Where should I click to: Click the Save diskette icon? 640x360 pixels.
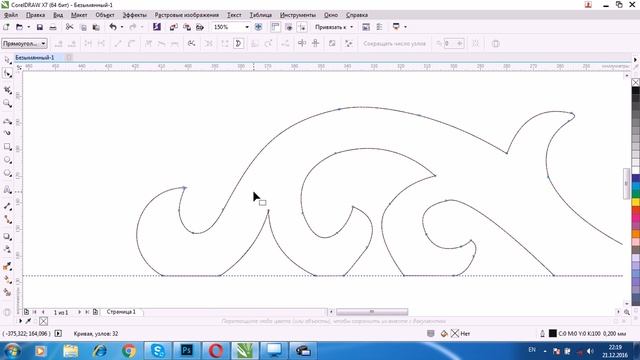[40, 27]
